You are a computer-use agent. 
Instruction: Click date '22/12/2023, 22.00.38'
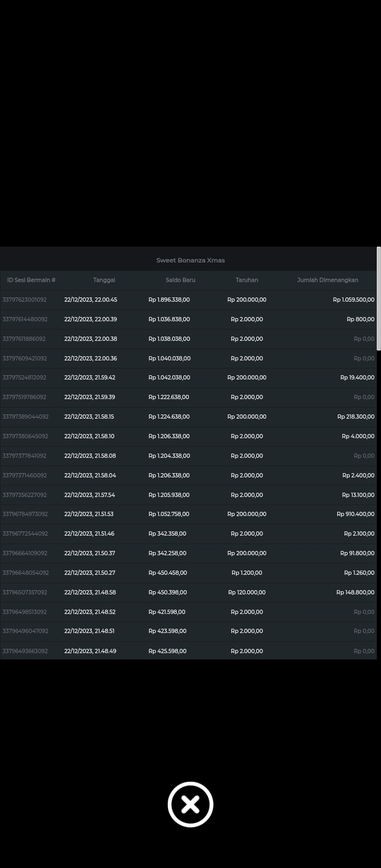click(x=90, y=339)
